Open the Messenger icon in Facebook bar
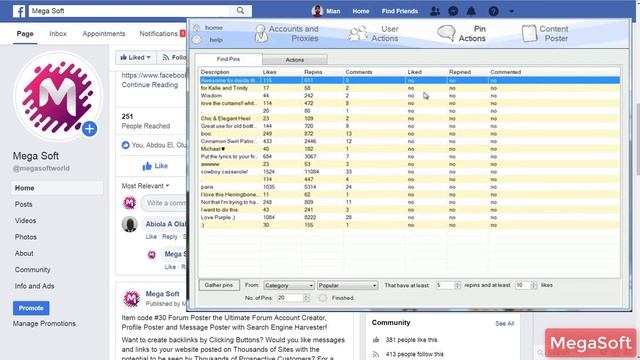Image resolution: width=640 pixels, height=360 pixels. coord(453,11)
